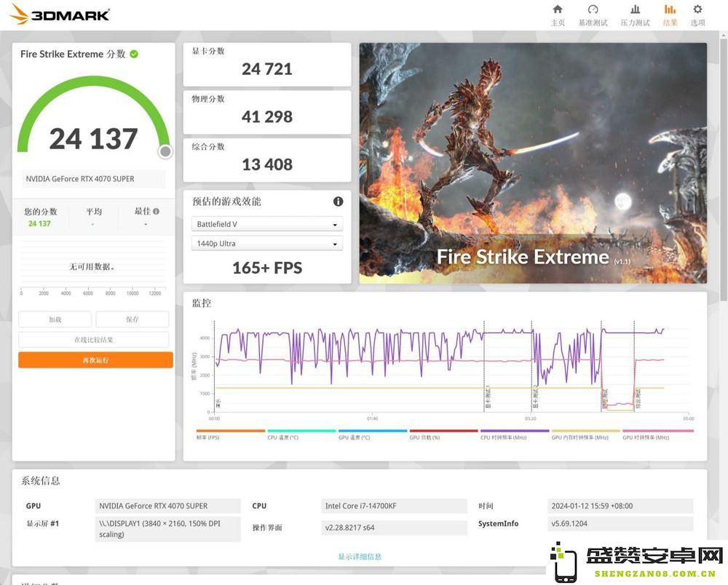Click the graphics score value 24 721
This screenshot has width=728, height=585.
click(x=267, y=69)
